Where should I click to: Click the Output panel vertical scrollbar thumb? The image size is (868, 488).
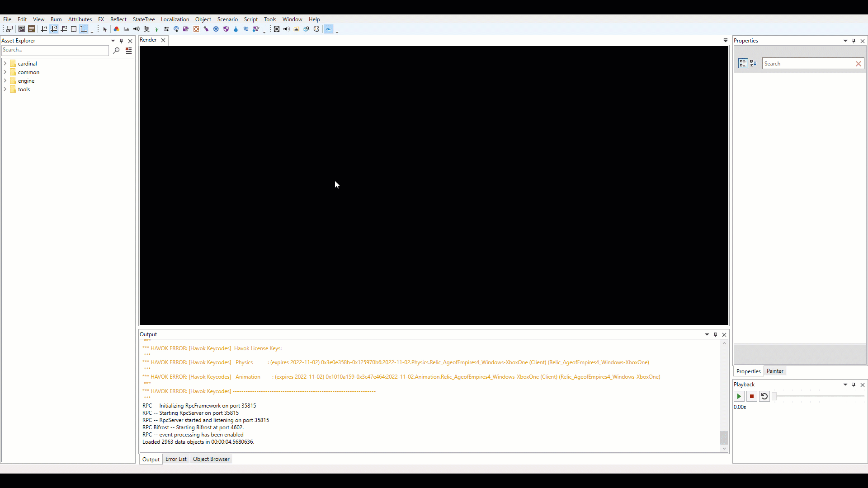[724, 437]
